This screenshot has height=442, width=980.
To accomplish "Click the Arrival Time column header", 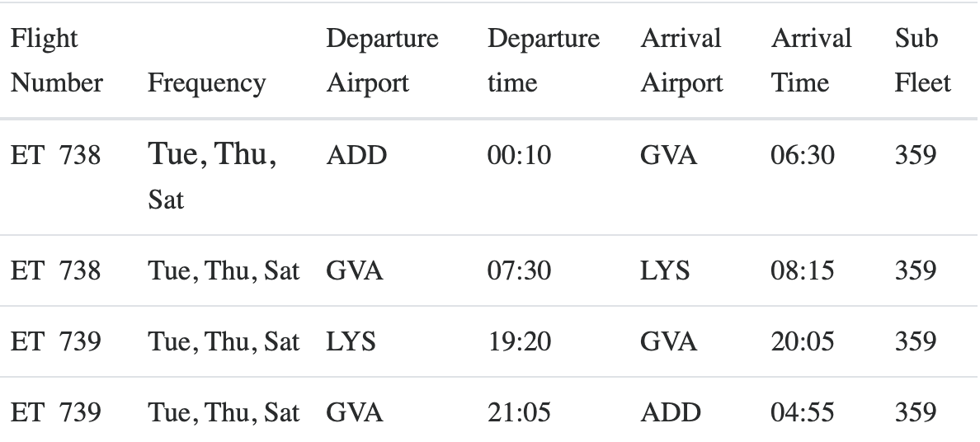I will coord(811,61).
